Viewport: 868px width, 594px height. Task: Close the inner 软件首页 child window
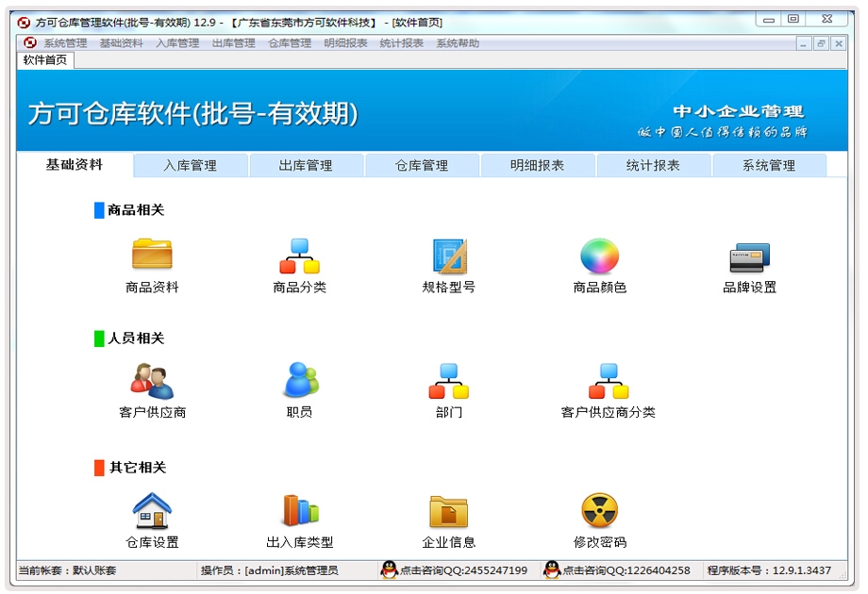(839, 43)
